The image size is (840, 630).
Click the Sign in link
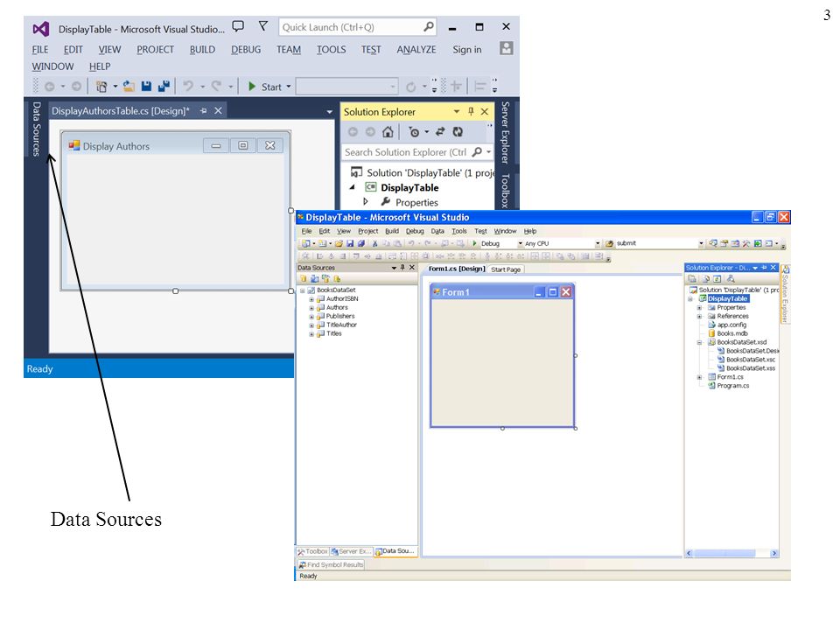point(466,49)
